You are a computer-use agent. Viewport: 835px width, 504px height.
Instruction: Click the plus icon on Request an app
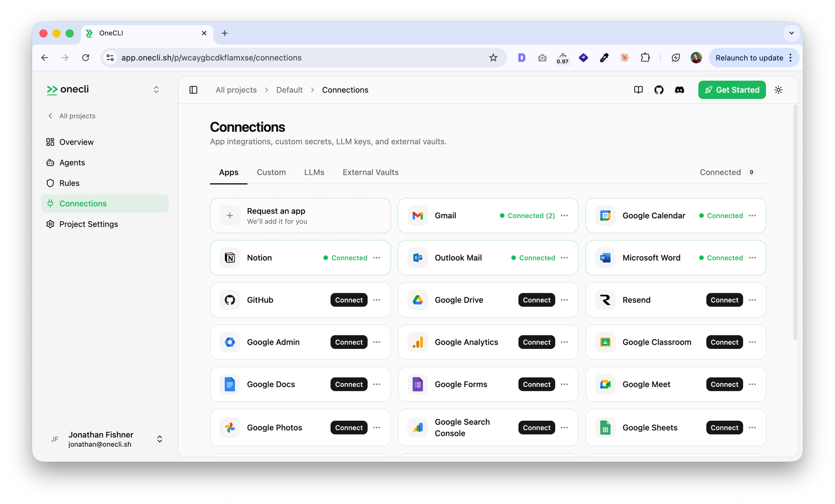230,216
